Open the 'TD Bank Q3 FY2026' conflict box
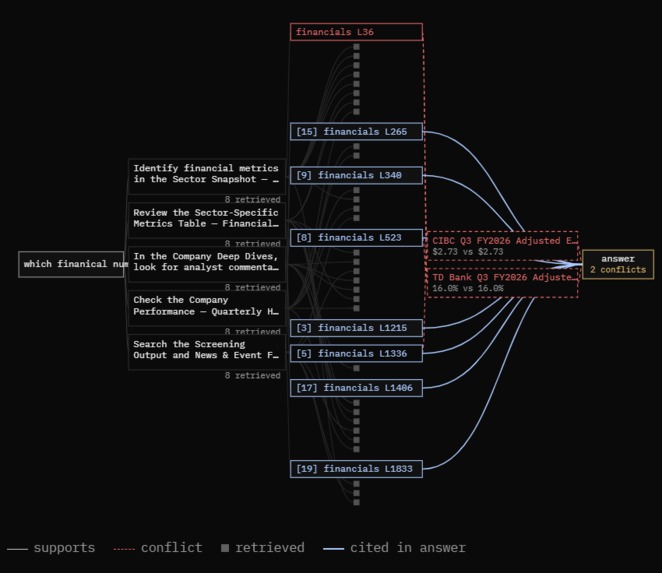 [x=502, y=282]
